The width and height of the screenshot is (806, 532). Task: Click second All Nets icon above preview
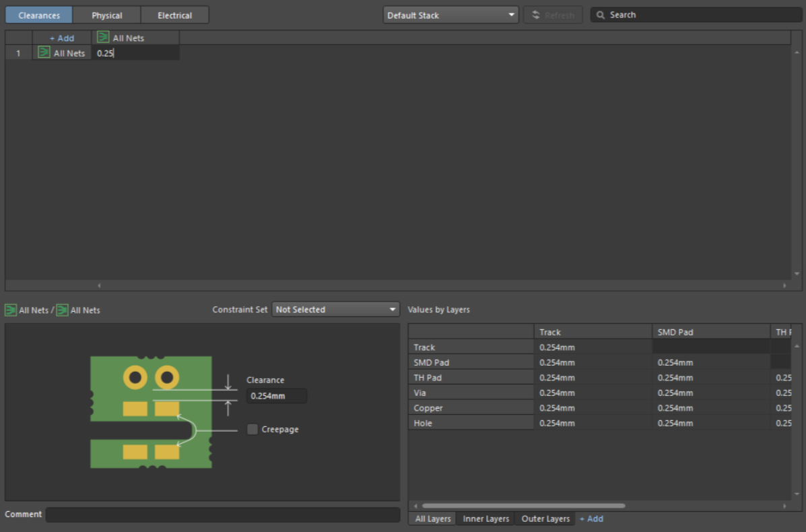click(x=62, y=310)
